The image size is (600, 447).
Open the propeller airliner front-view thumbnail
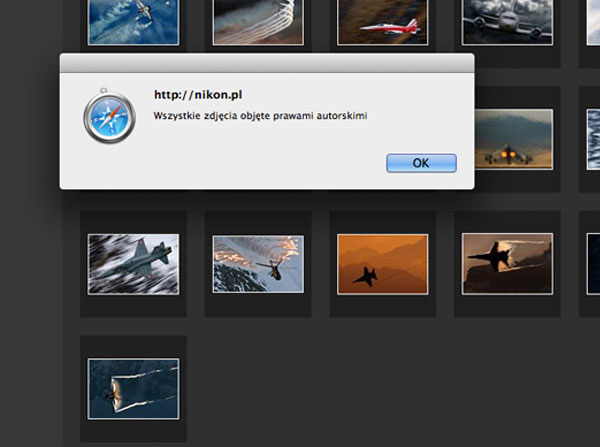click(x=507, y=21)
